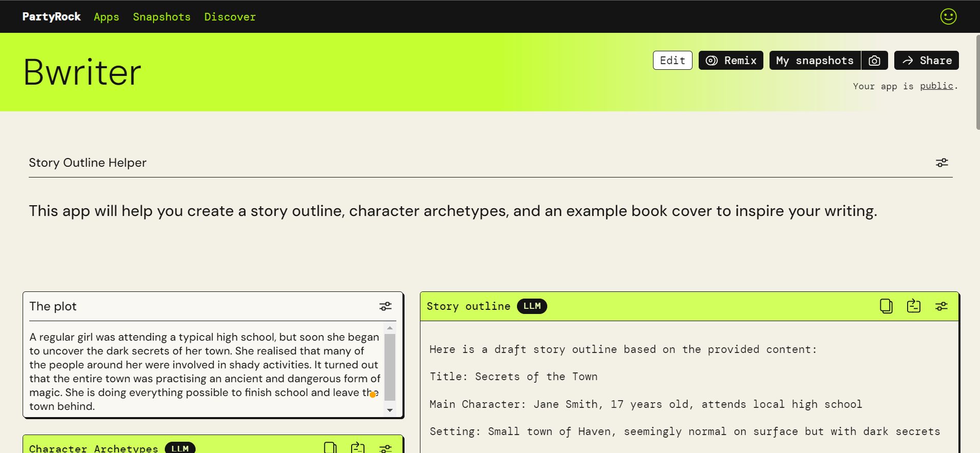Image resolution: width=980 pixels, height=453 pixels.
Task: Click the 'Story outline' widget title
Action: point(468,306)
